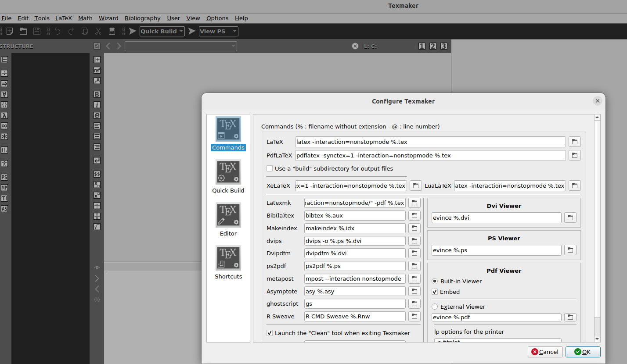627x364 pixels.
Task: Open the Options menu
Action: pyautogui.click(x=217, y=18)
